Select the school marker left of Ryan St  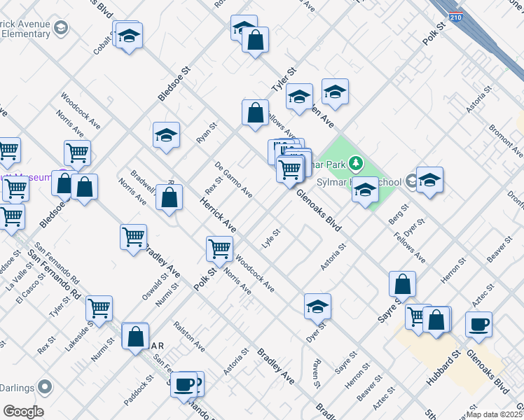pyautogui.click(x=167, y=137)
